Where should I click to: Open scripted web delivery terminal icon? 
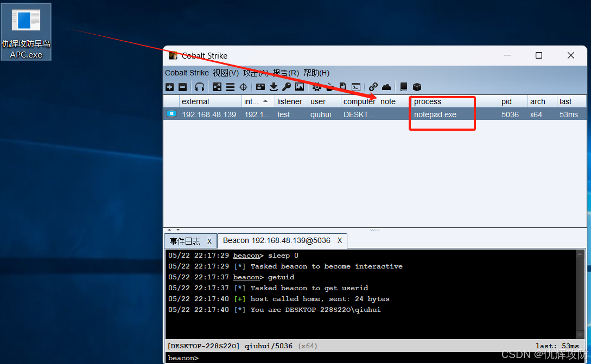tap(356, 87)
